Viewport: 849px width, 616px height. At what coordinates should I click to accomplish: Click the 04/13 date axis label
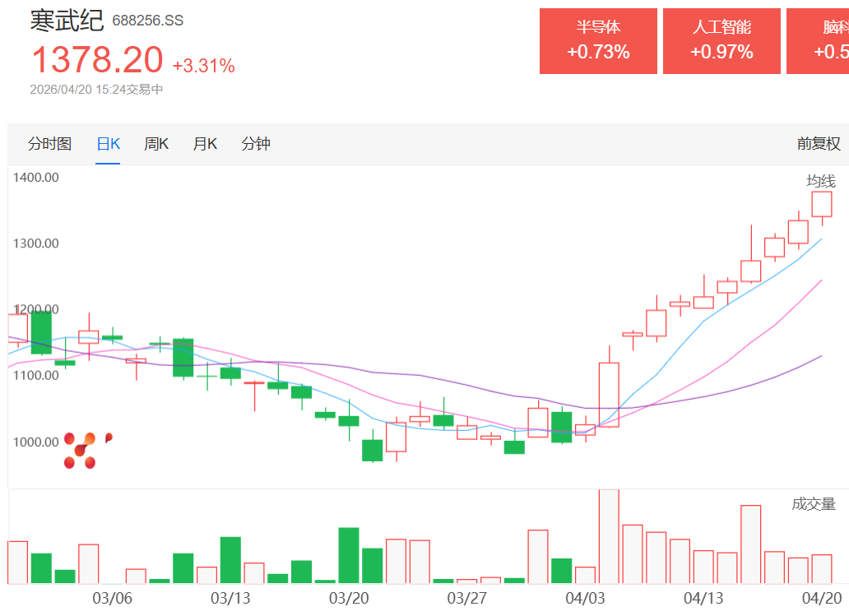[703, 598]
